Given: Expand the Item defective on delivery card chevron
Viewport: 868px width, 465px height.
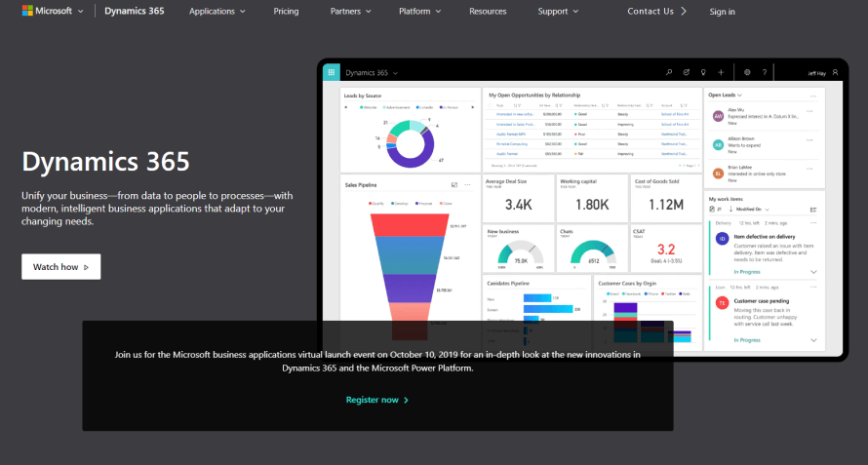Looking at the screenshot, I should [x=813, y=272].
